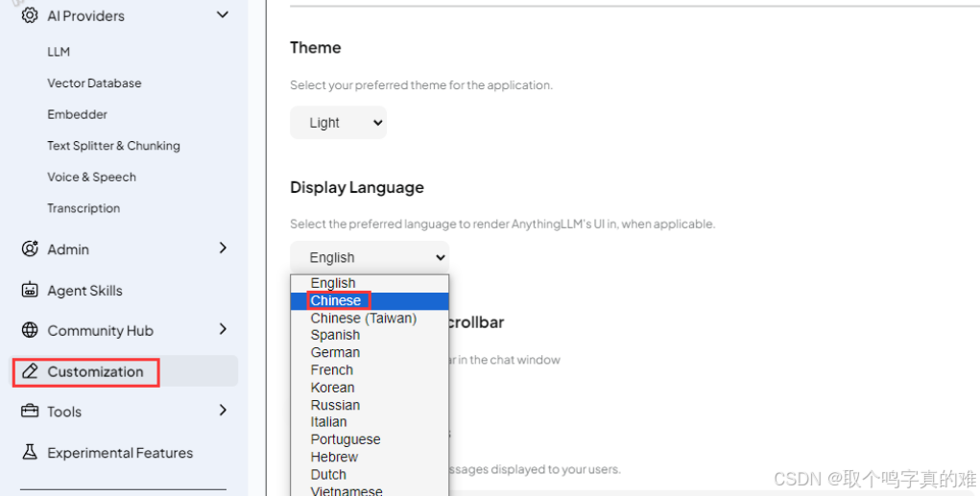Choose Korean language option
980x496 pixels.
[x=370, y=388]
